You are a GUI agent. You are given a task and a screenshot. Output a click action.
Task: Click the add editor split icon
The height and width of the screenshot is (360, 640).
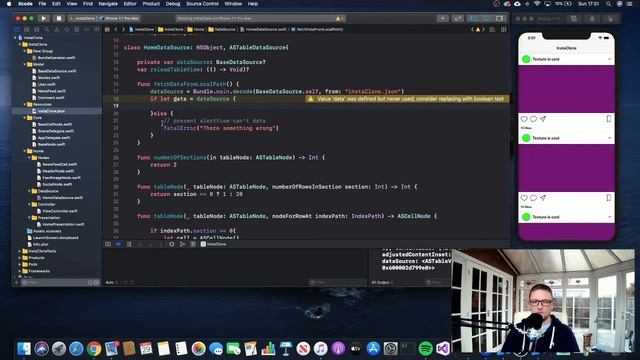point(504,29)
